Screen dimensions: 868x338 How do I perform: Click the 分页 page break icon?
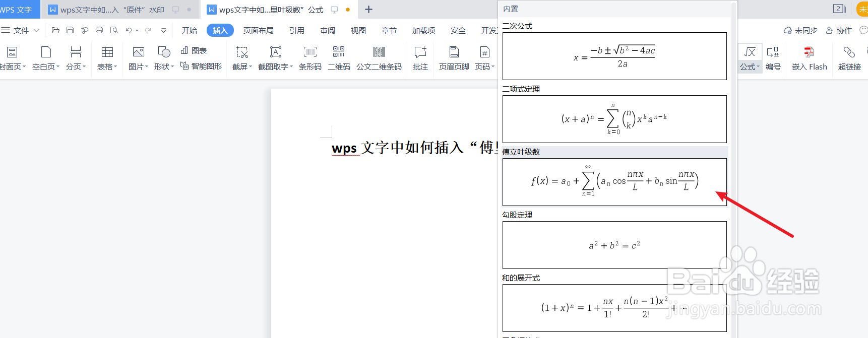pos(76,52)
